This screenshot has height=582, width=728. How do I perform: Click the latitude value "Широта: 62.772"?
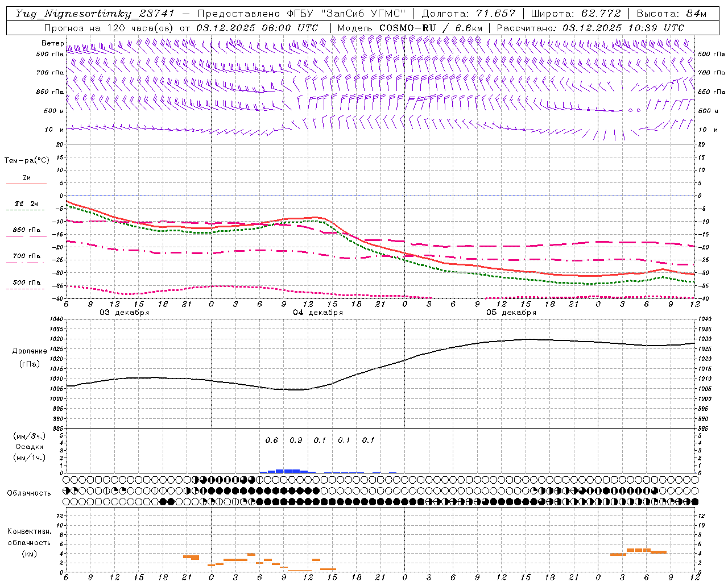[x=576, y=14]
